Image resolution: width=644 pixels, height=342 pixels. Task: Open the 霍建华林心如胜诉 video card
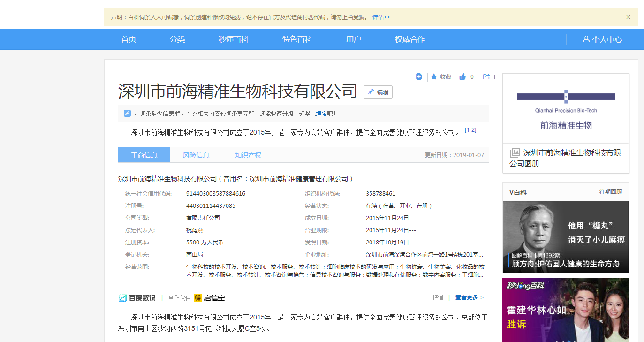point(566,310)
